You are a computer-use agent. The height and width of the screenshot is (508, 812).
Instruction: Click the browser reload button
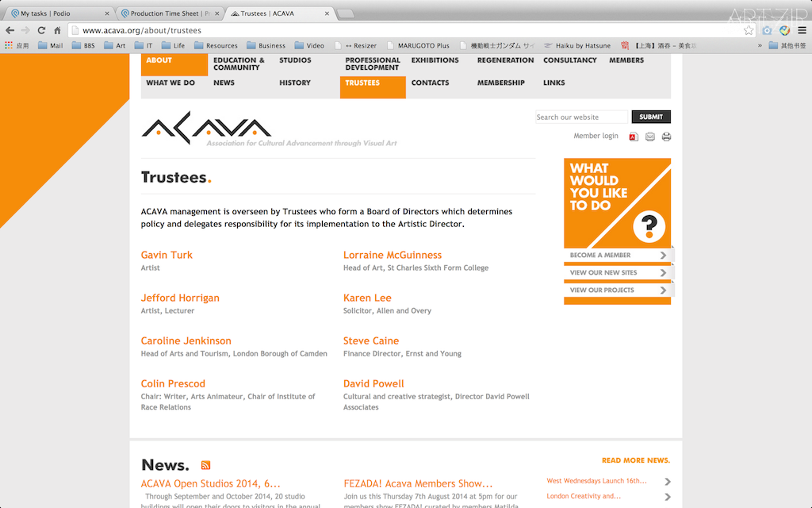coord(40,30)
